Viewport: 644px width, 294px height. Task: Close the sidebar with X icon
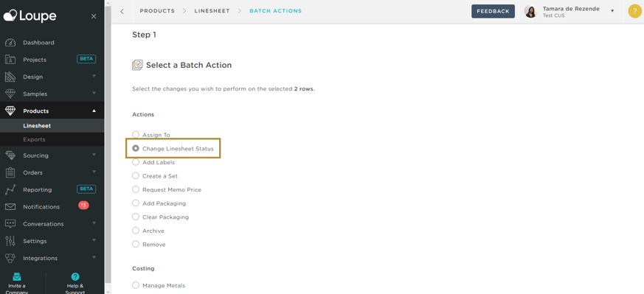94,16
